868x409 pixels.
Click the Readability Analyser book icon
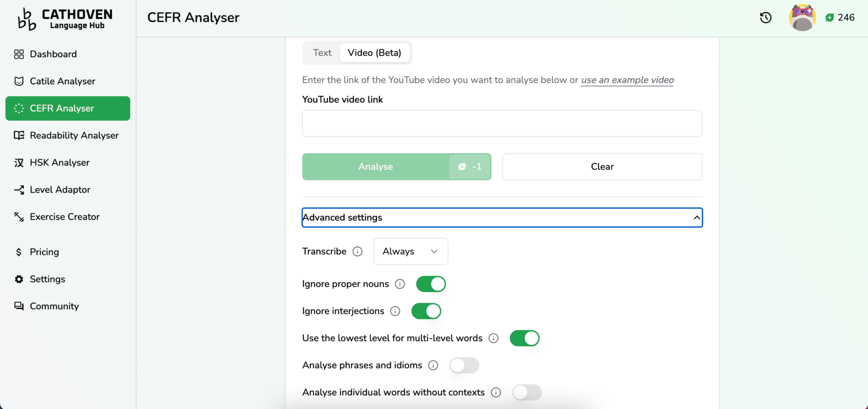pyautogui.click(x=19, y=135)
